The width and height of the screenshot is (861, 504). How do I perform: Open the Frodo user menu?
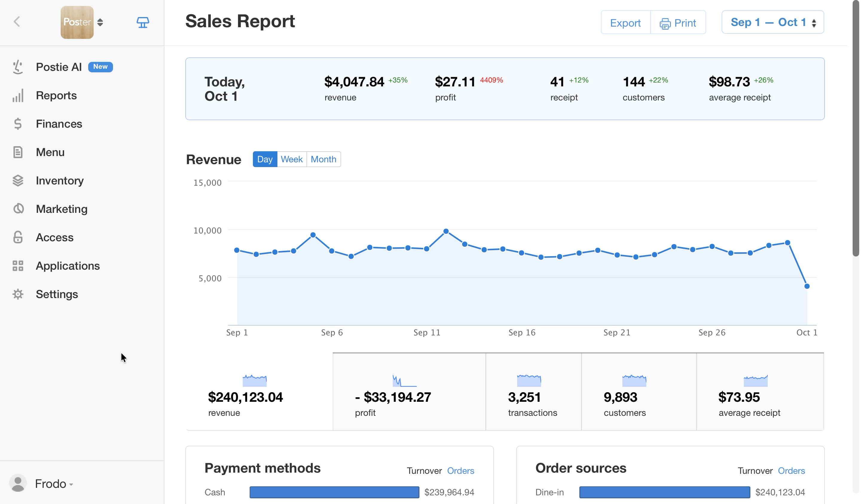tap(54, 483)
